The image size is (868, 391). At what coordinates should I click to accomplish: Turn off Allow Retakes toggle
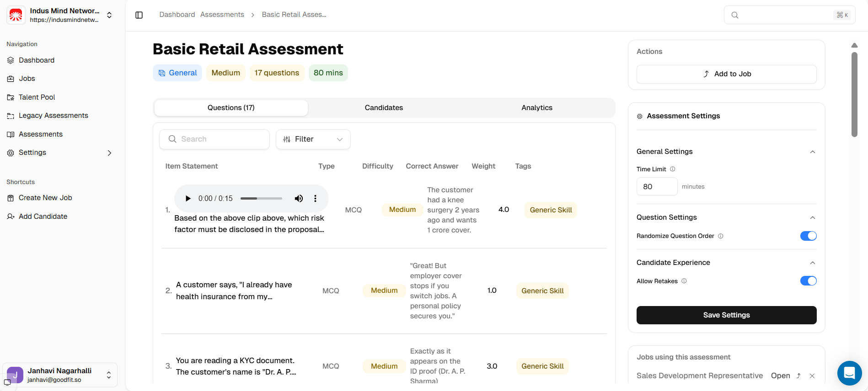point(808,281)
